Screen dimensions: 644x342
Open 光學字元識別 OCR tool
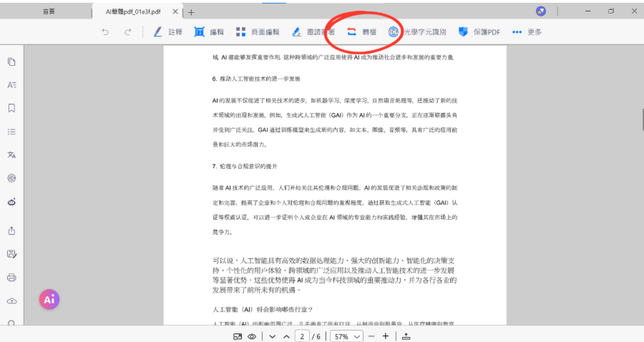pos(417,31)
